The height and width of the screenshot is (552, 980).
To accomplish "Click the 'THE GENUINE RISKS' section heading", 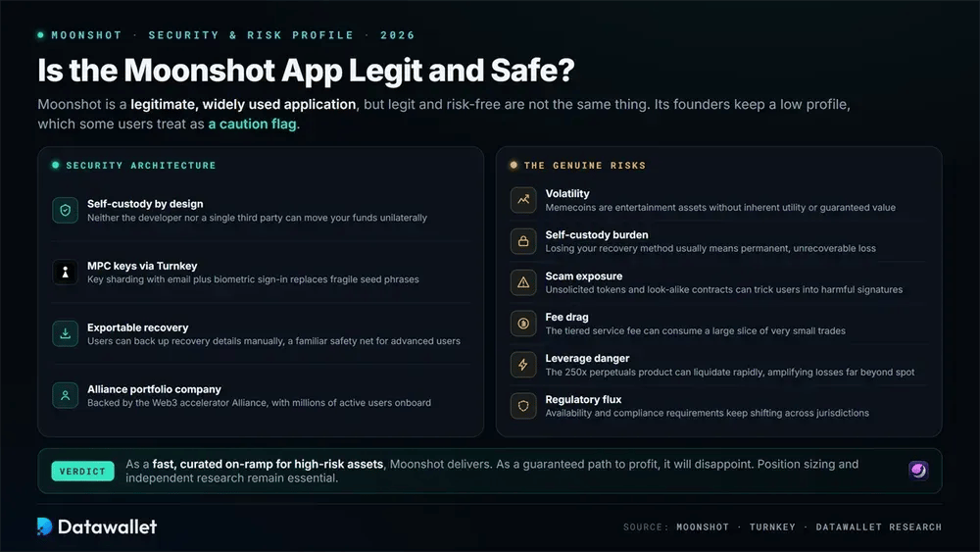I will click(585, 165).
